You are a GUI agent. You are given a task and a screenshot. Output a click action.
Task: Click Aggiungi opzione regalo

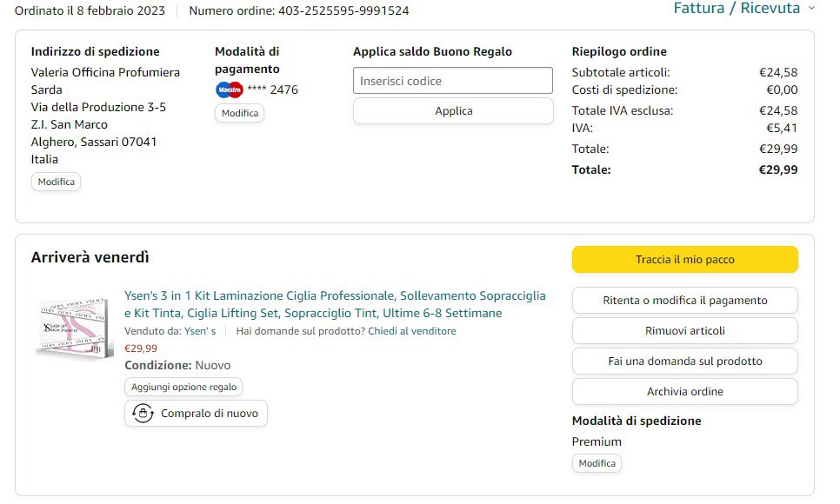click(x=183, y=387)
